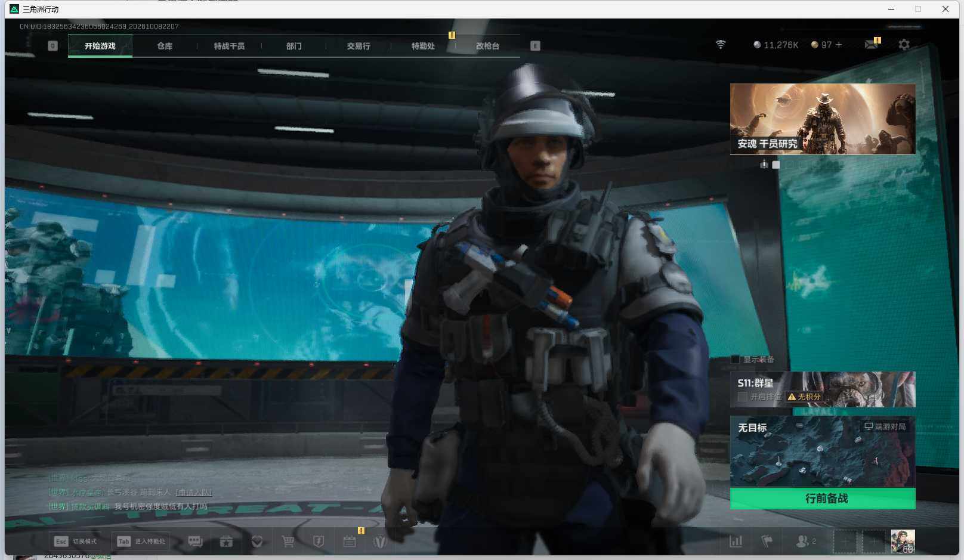
Task: Click the E key icon right of tabs
Action: tap(535, 46)
